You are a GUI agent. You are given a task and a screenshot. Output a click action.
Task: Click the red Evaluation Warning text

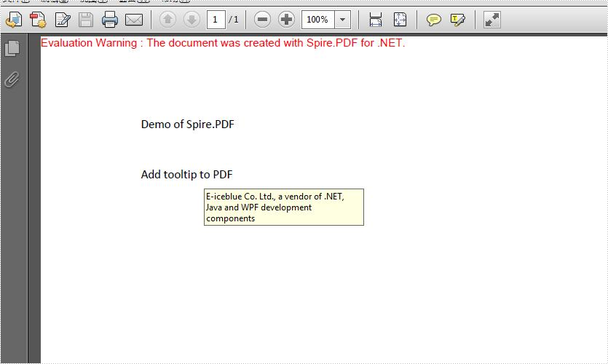tap(223, 43)
